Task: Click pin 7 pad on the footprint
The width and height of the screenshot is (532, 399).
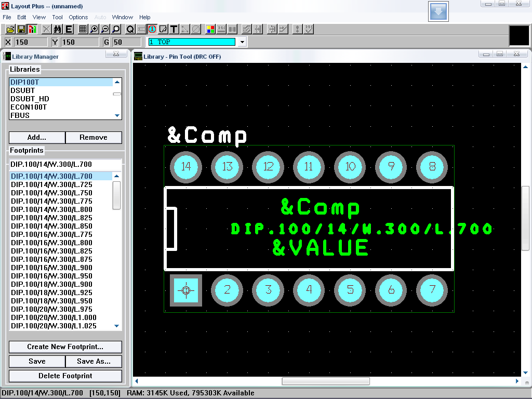Action: 432,290
